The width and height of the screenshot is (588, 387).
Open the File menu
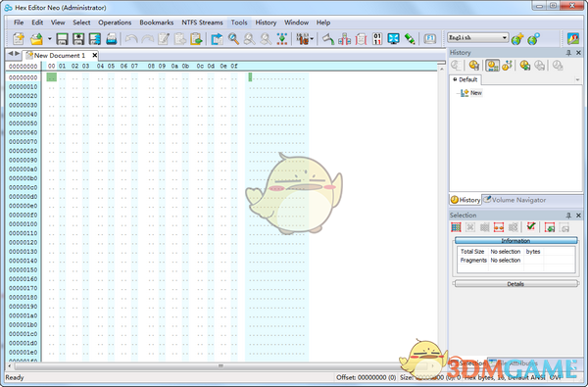point(19,23)
